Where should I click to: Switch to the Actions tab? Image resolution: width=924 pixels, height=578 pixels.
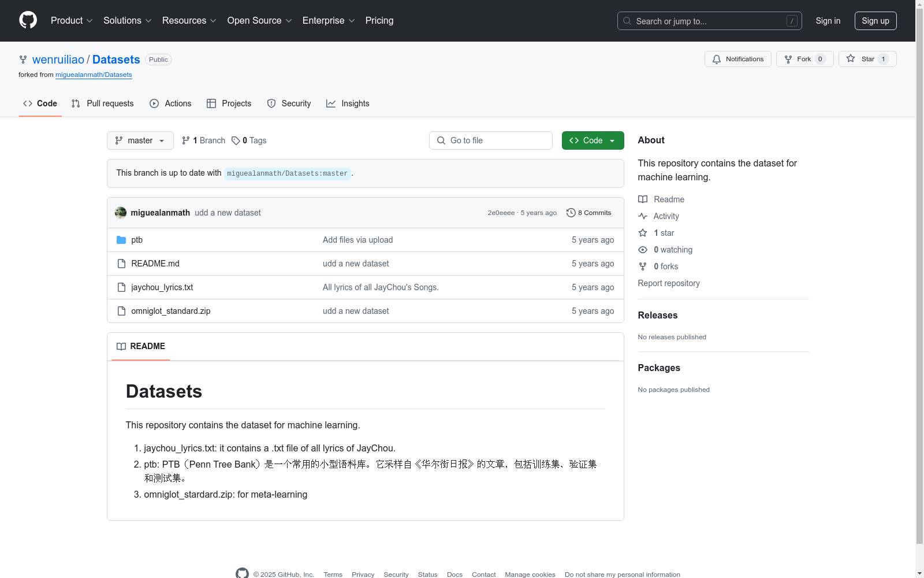[x=170, y=103]
